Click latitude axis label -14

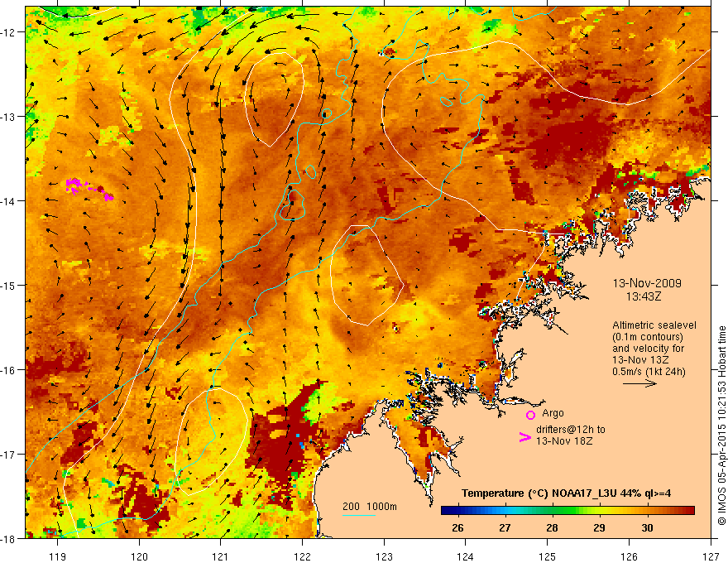10,201
